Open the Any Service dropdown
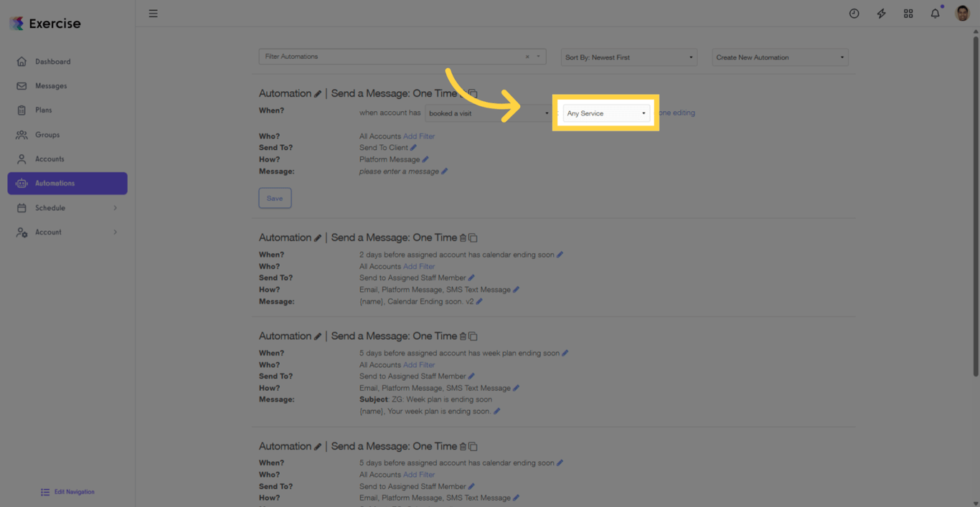Viewport: 980px width, 507px height. pyautogui.click(x=606, y=113)
